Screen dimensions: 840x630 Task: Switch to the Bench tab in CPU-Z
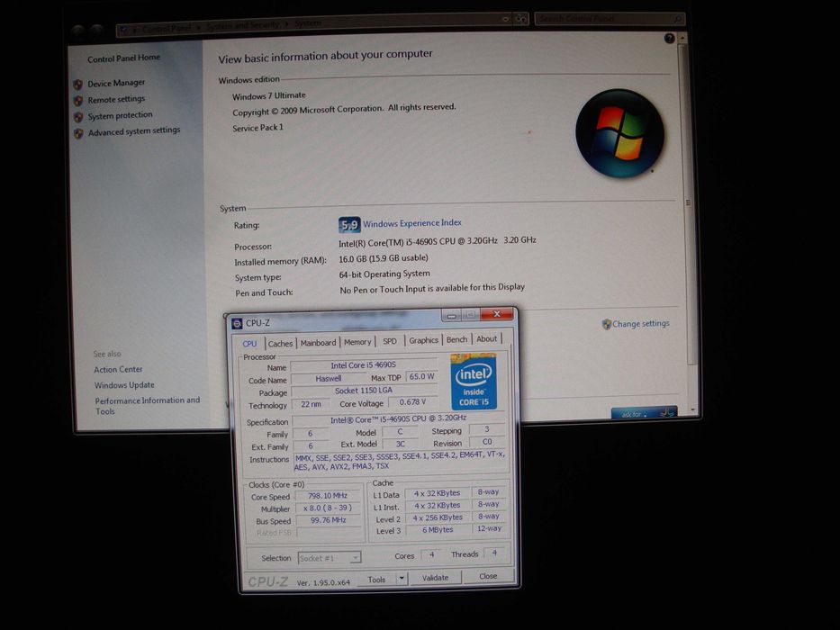pos(456,339)
